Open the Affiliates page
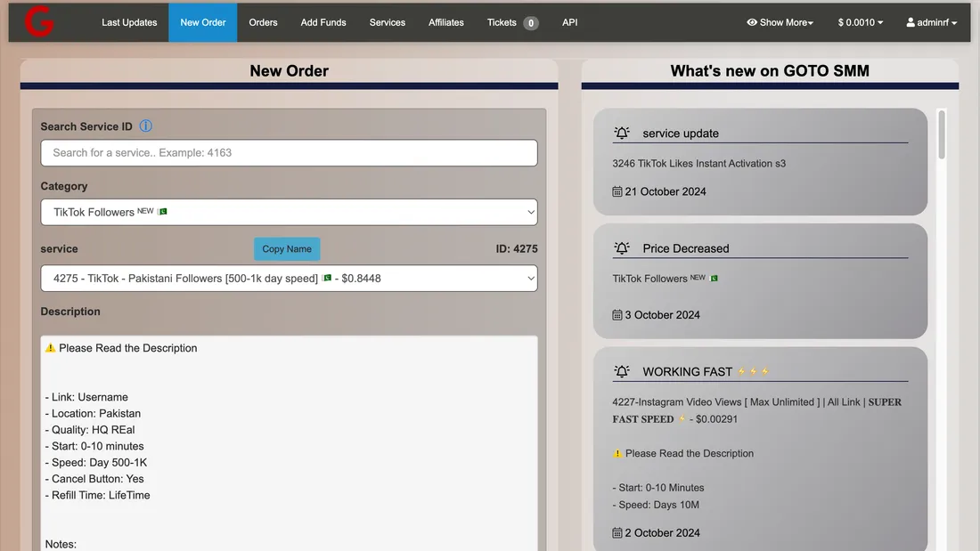 [445, 22]
